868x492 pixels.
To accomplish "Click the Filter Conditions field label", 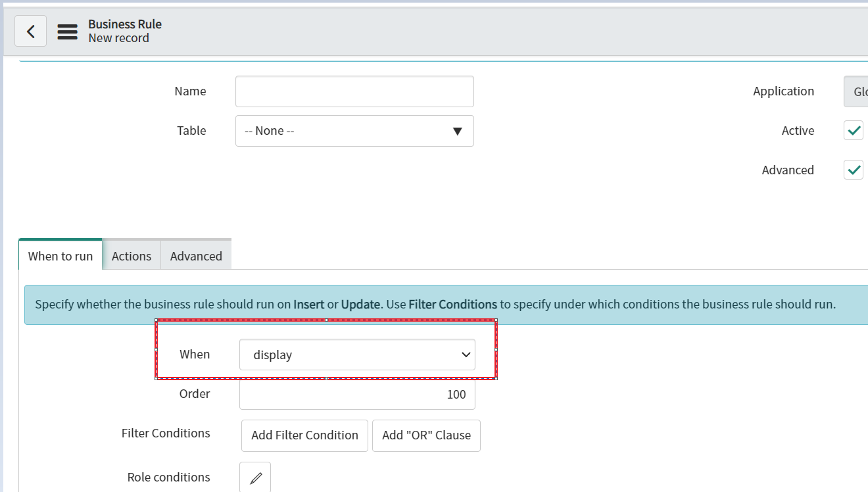I will (166, 433).
